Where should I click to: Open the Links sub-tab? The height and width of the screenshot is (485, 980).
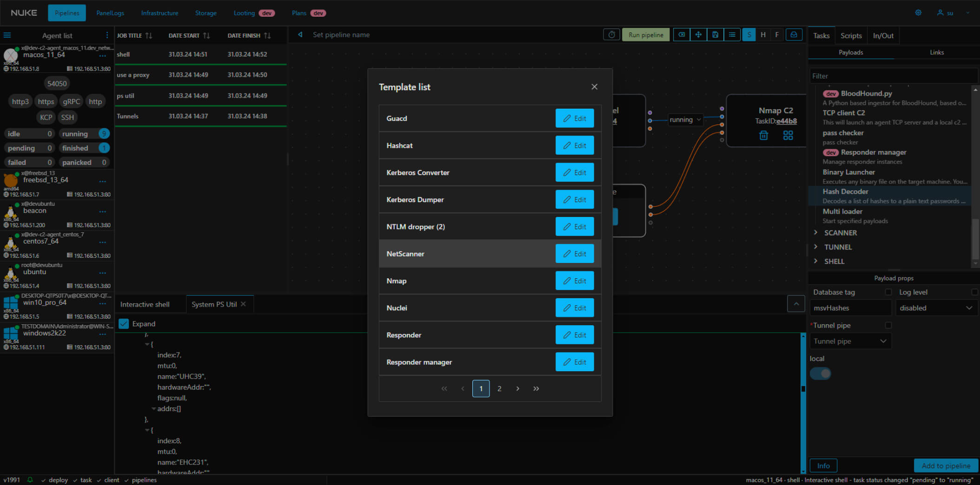[x=937, y=52]
